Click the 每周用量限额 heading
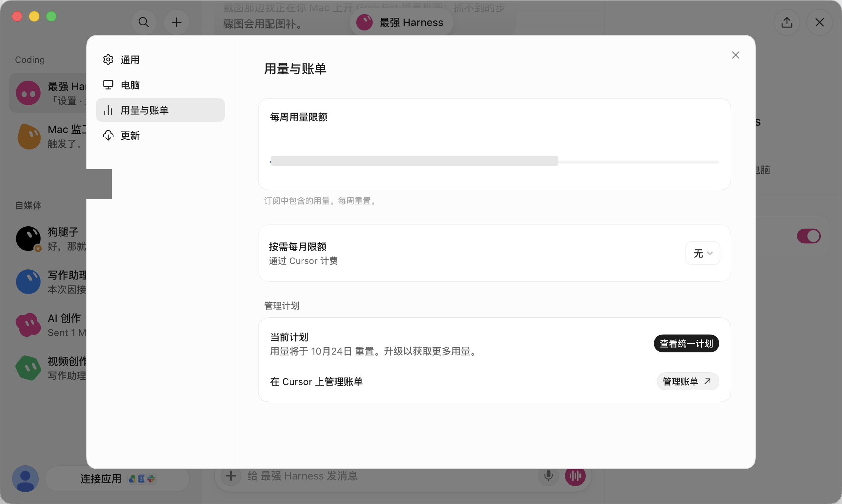Viewport: 842px width, 504px height. click(x=299, y=117)
